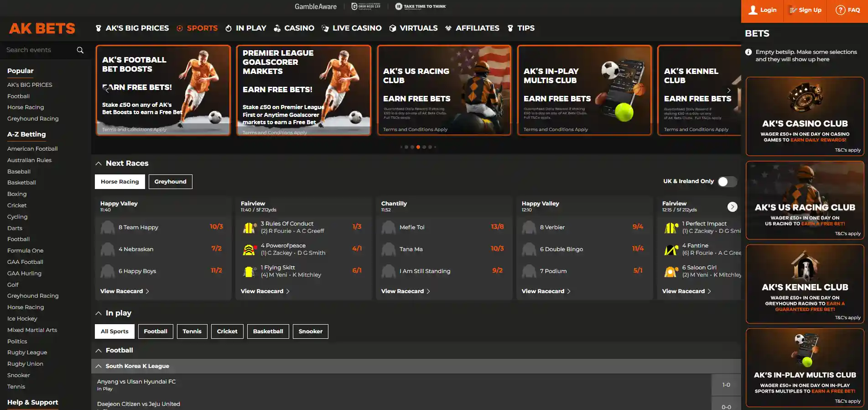Open AK's Casino Club promo card
Viewport: 868px width, 410px height.
click(805, 116)
